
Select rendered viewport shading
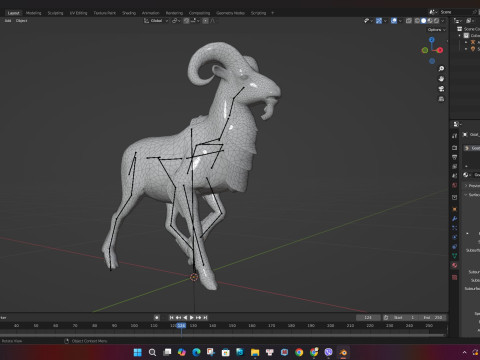(436, 21)
